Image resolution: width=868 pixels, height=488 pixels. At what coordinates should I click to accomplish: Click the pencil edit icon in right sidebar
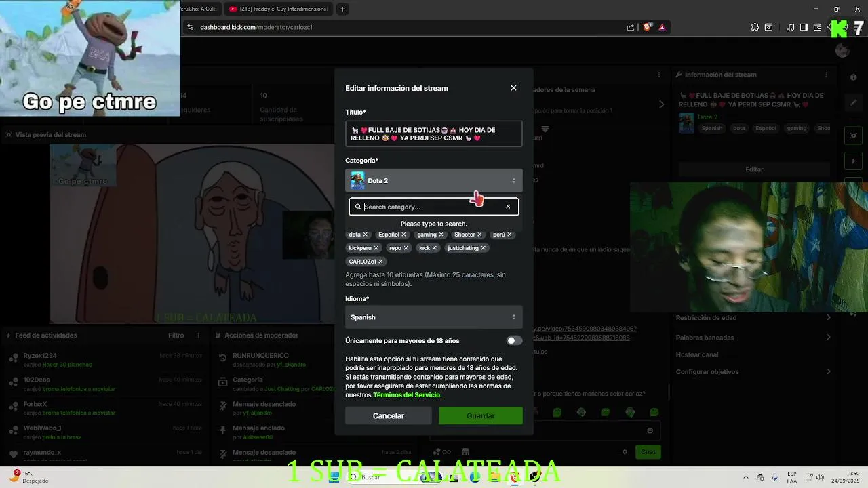click(854, 102)
